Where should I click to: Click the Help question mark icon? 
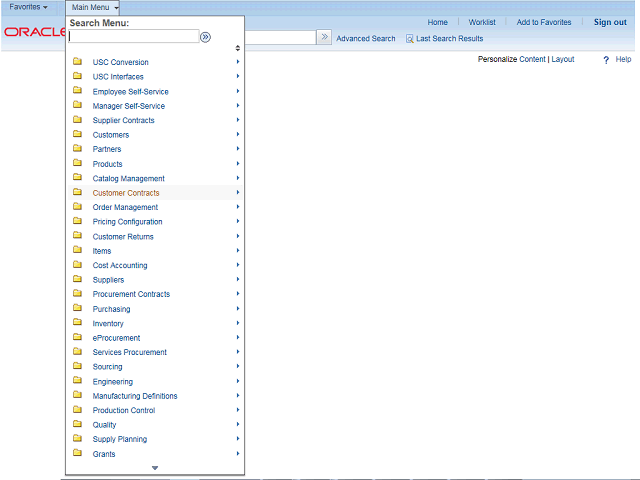click(x=606, y=60)
